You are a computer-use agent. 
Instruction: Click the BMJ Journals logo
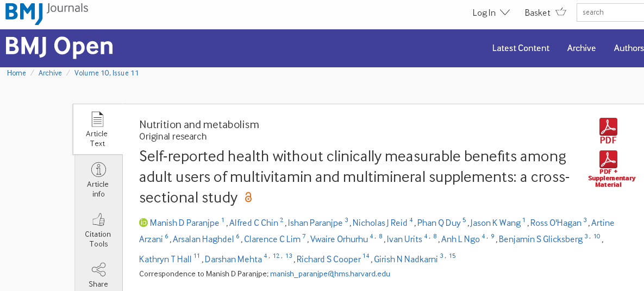(x=46, y=11)
